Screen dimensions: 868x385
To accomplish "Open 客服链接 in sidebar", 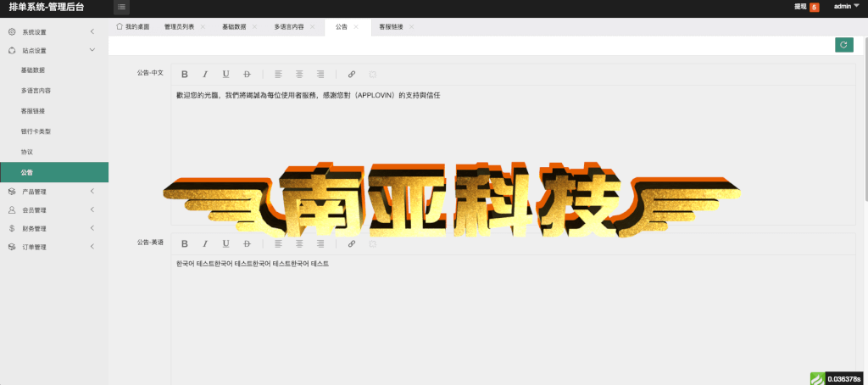I will 54,111.
